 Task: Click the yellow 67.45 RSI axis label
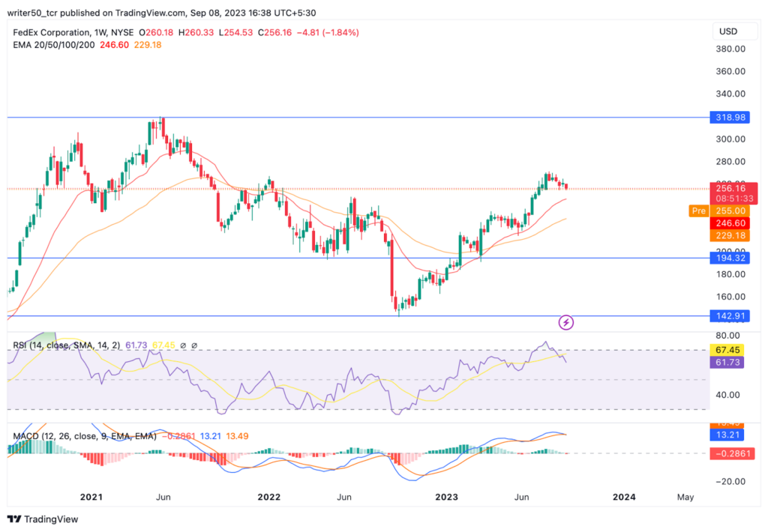coord(727,350)
